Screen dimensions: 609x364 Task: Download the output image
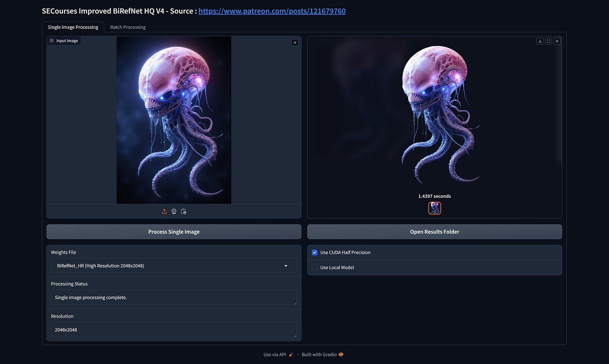540,41
